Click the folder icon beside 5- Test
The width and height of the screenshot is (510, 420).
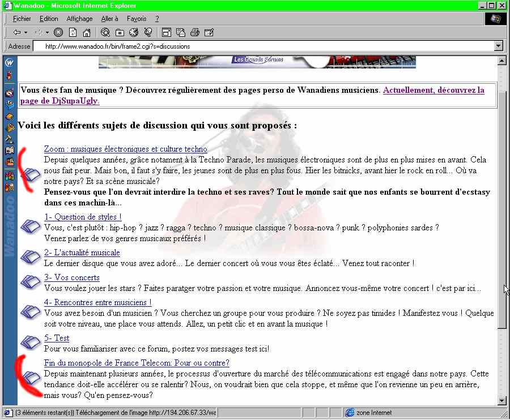click(31, 342)
